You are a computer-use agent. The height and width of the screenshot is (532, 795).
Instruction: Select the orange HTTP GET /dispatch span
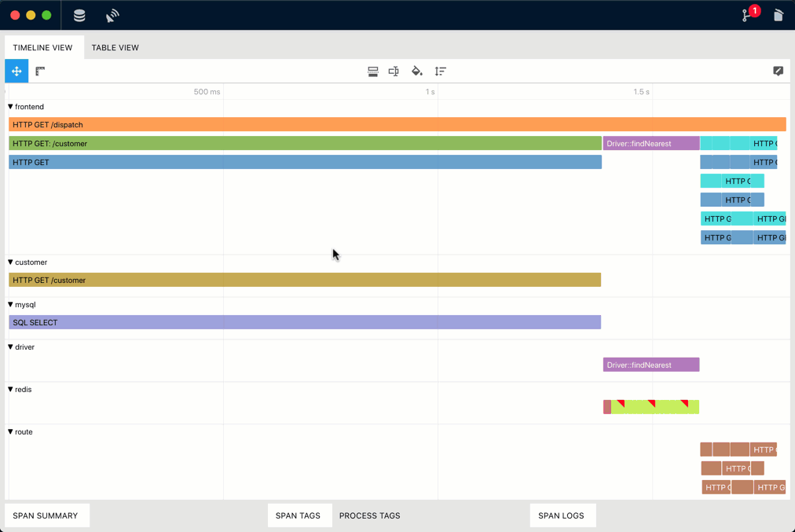tap(397, 124)
